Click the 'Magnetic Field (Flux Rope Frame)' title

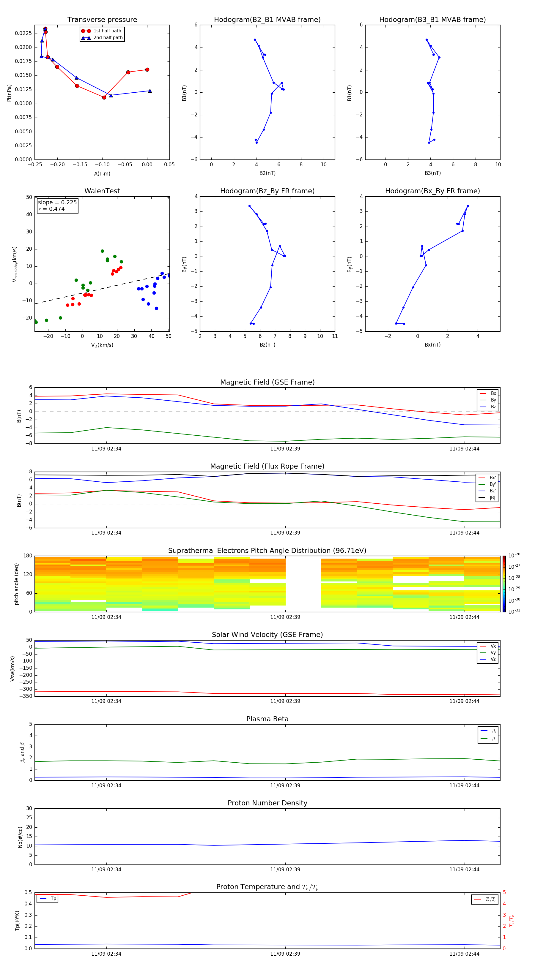[267, 467]
